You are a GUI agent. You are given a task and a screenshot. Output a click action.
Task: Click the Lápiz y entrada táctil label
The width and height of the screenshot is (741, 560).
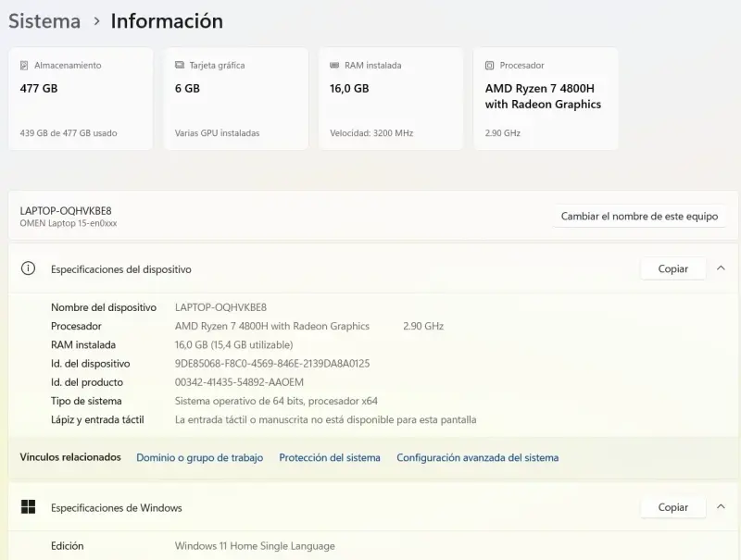click(x=97, y=419)
